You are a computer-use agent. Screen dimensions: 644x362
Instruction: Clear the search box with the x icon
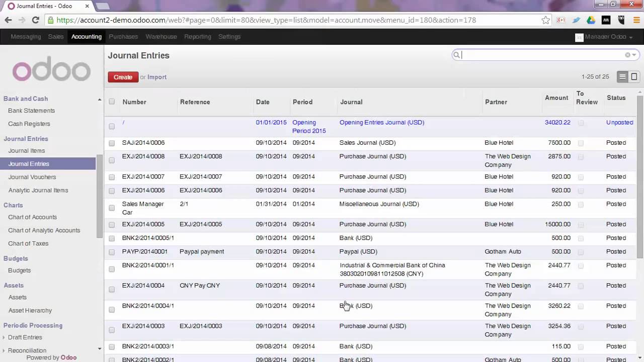[627, 55]
